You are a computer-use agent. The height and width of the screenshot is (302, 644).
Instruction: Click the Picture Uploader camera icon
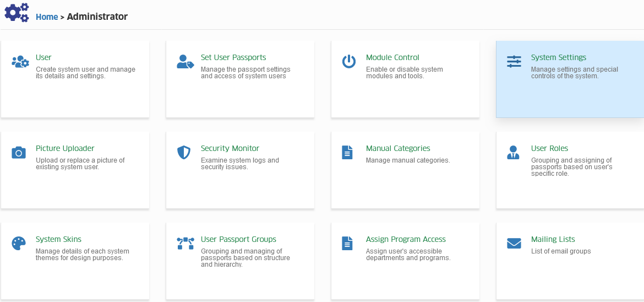tap(19, 153)
